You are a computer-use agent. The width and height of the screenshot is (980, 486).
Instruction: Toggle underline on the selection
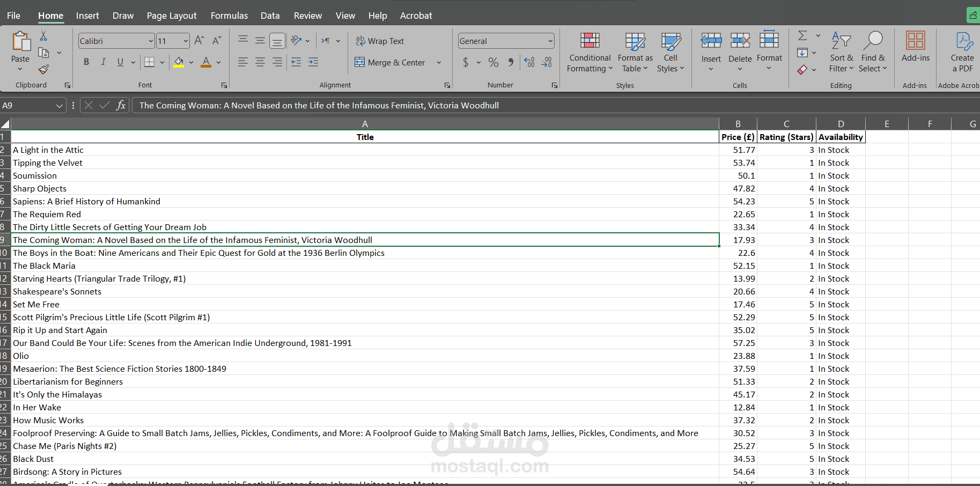[x=120, y=62]
